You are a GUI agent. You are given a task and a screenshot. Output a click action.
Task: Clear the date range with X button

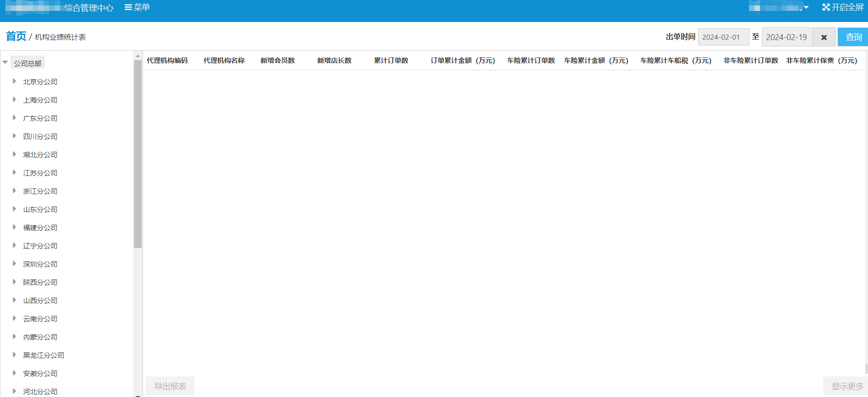click(824, 37)
